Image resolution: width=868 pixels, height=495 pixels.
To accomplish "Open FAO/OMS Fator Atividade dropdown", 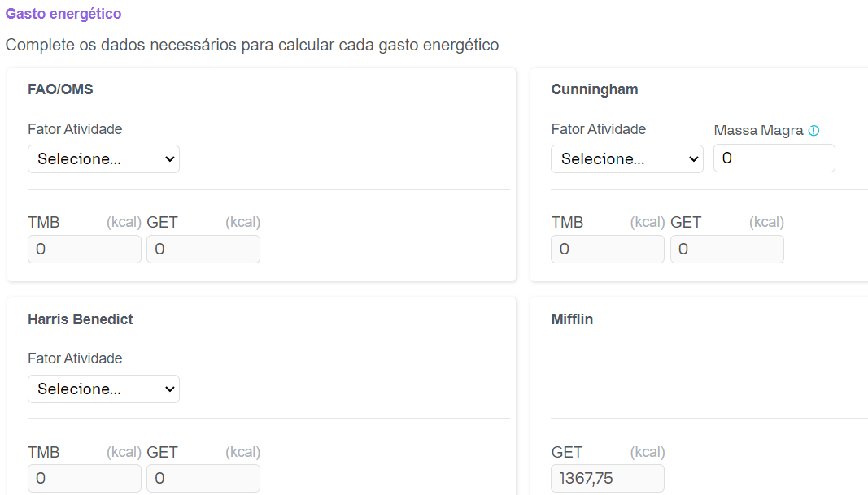I will pyautogui.click(x=103, y=159).
